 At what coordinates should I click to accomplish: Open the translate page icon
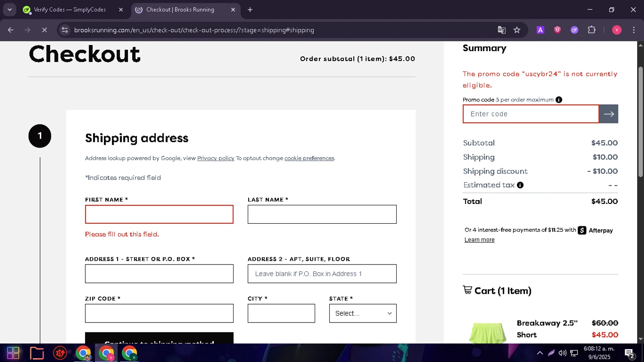(x=501, y=30)
